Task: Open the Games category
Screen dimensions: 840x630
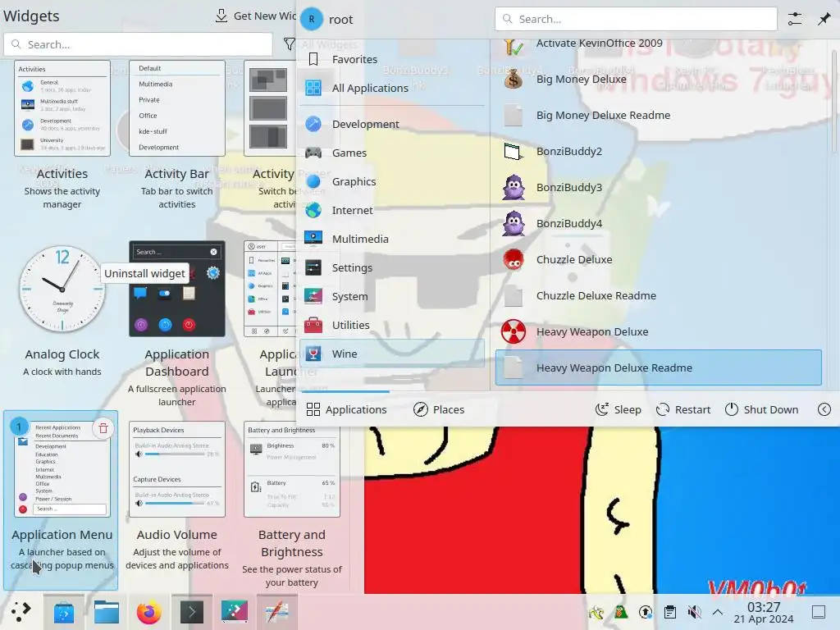Action: [391, 153]
